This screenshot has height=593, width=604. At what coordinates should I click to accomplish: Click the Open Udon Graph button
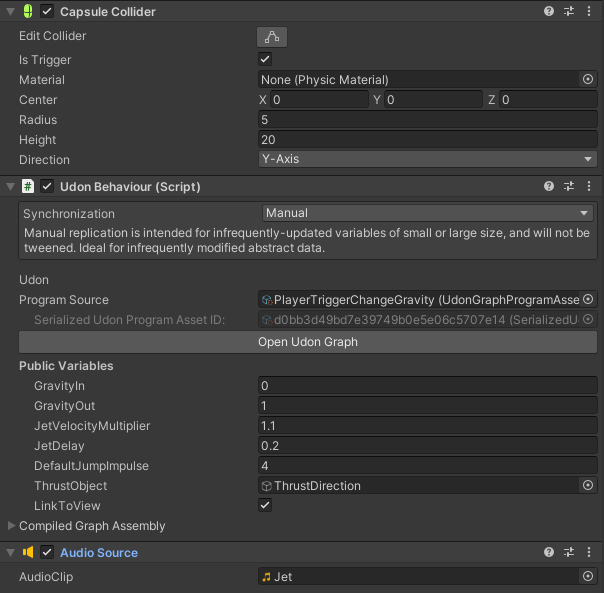(x=308, y=342)
